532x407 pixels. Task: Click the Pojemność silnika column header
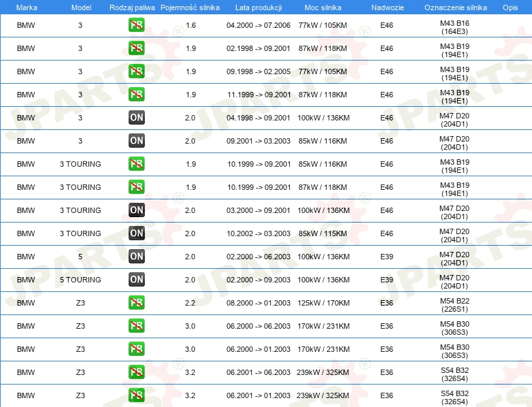click(190, 7)
